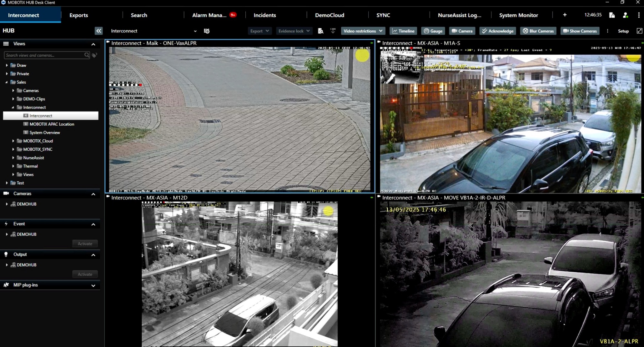Collapse the Cameras panel section
Image resolution: width=644 pixels, height=347 pixels.
coord(93,194)
